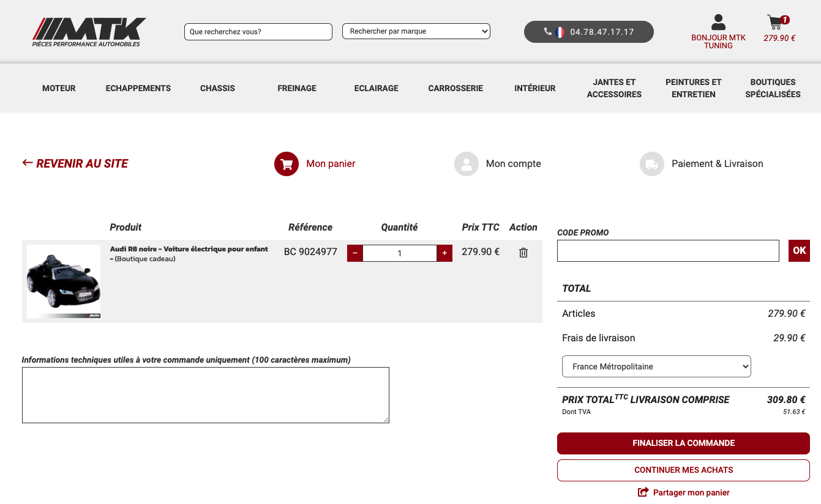This screenshot has height=504, width=821.
Task: Open the Moteur menu
Action: coord(59,88)
